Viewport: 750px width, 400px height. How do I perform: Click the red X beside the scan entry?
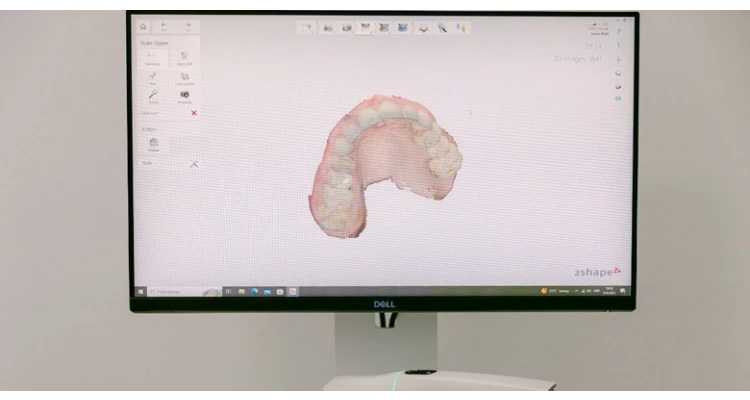coord(194,113)
